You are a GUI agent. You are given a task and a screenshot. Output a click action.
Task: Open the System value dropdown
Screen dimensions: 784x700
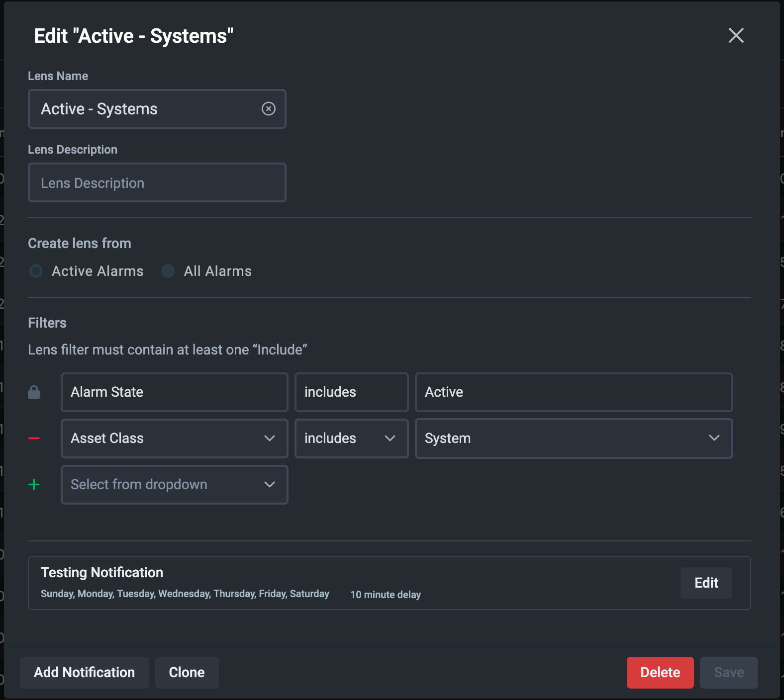click(573, 438)
